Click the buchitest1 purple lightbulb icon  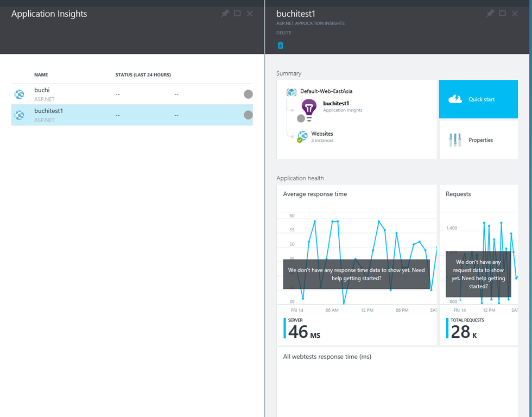click(x=309, y=110)
